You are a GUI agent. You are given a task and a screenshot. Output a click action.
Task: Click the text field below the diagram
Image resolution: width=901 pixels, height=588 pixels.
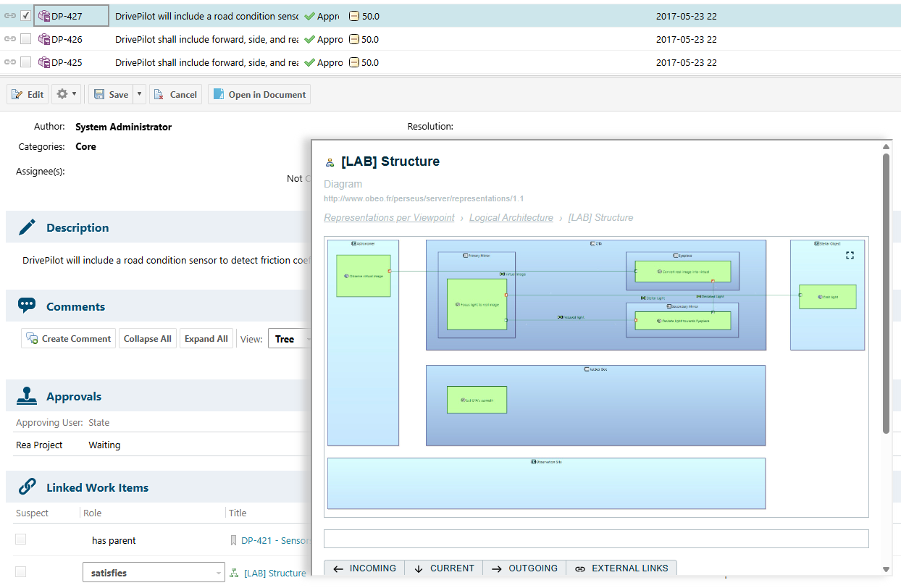[x=596, y=539]
